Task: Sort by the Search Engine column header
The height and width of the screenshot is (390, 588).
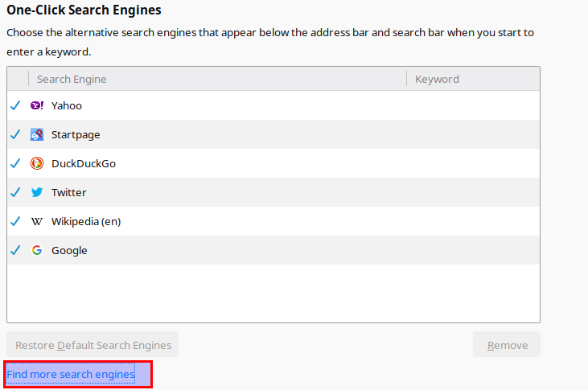Action: point(217,79)
